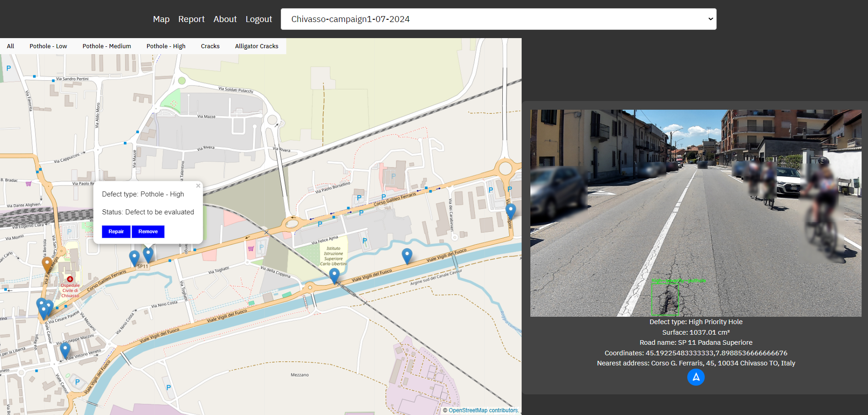868x415 pixels.
Task: Open the campaign selection dropdown
Action: tap(498, 19)
